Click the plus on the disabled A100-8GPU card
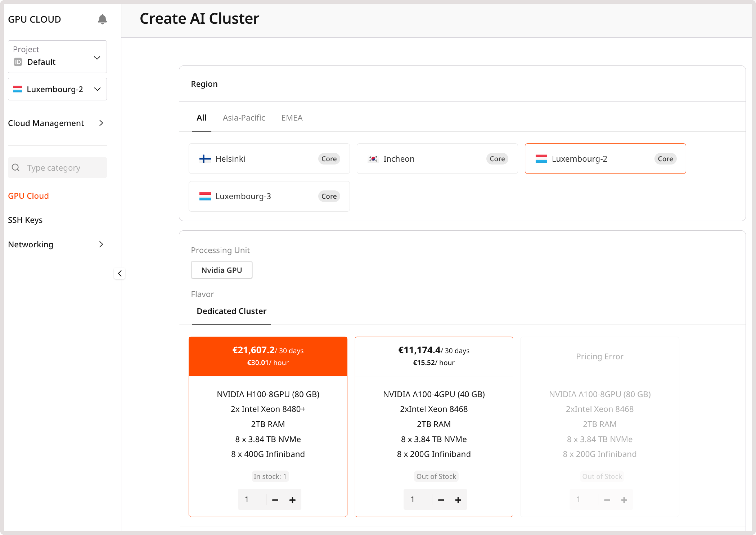 624,500
